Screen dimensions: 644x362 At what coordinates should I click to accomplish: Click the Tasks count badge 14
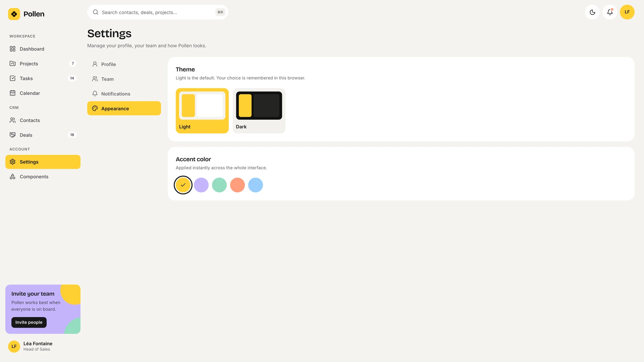click(72, 78)
